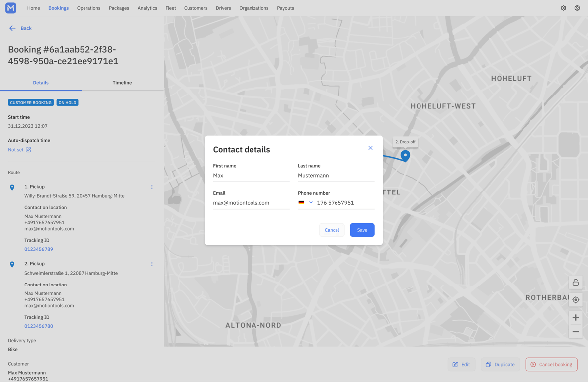Image resolution: width=588 pixels, height=382 pixels.
Task: Open the user account profile icon
Action: pos(577,8)
